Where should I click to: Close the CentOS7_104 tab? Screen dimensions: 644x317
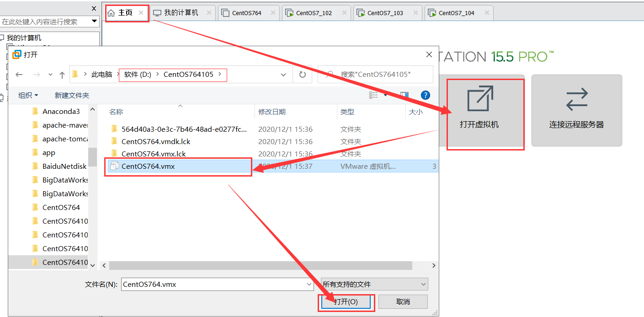click(x=486, y=13)
